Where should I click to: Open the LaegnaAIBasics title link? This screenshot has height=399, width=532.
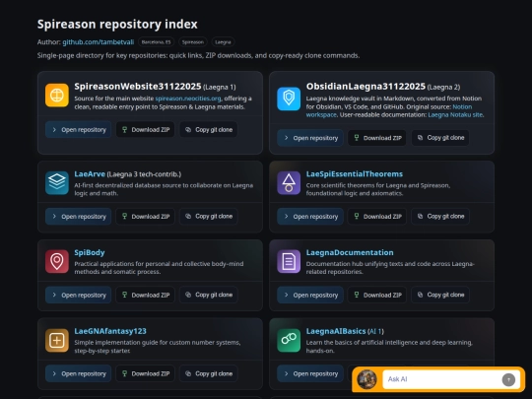(336, 331)
